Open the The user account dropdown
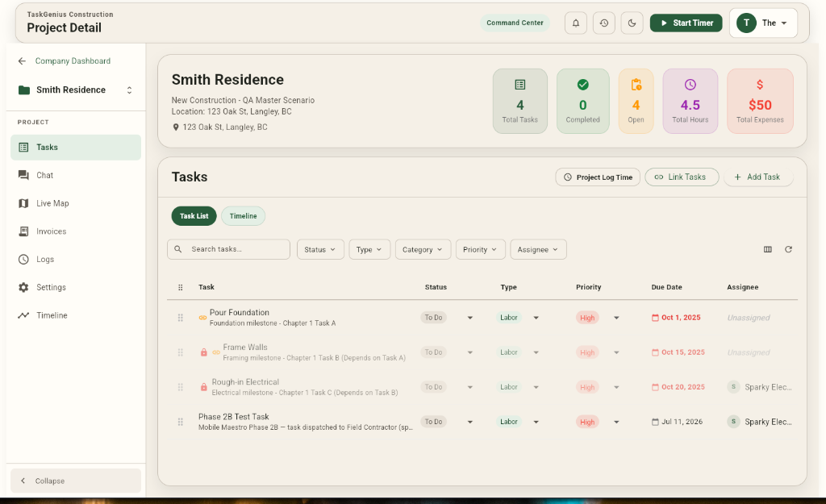Viewport: 826px width, 504px height. pos(763,23)
